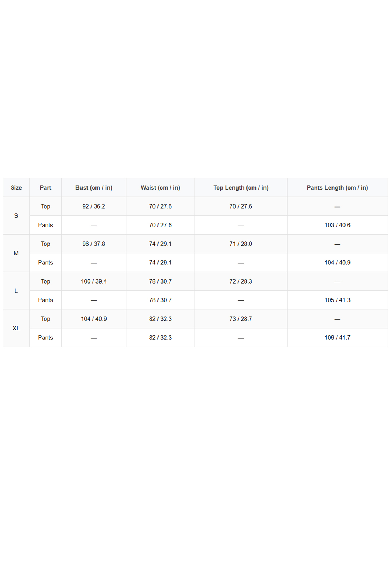The height and width of the screenshot is (588, 392).
Task: Select the M size cell
Action: point(16,253)
